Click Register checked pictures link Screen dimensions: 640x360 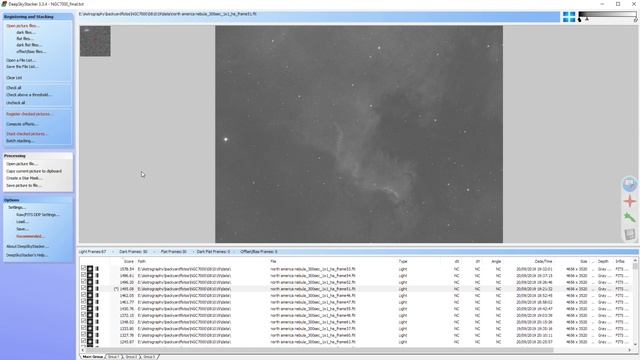coord(29,114)
